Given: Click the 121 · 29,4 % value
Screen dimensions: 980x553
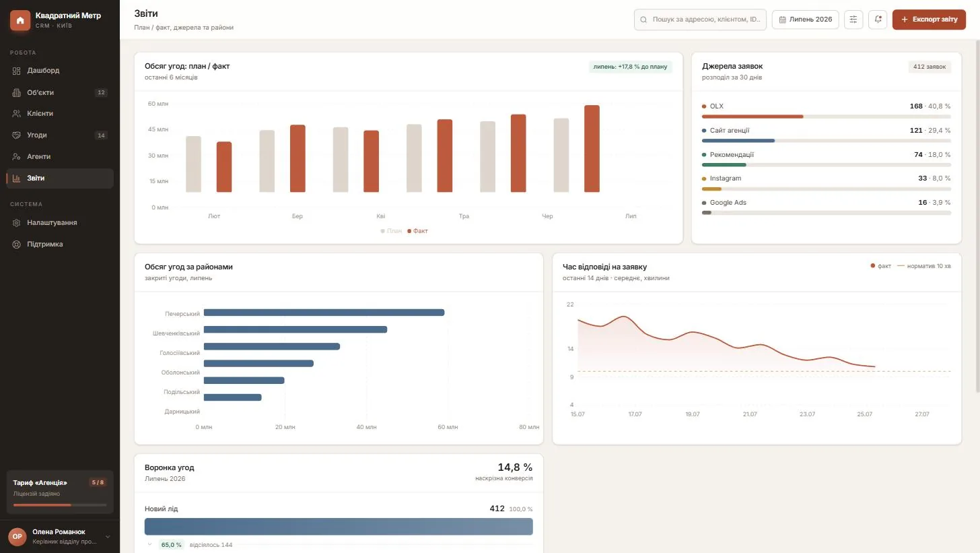Looking at the screenshot, I should (929, 131).
